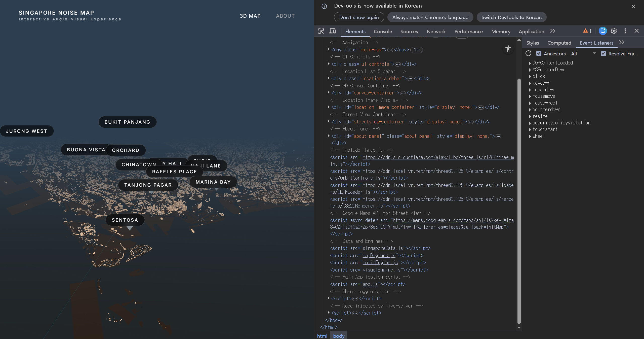644x339 pixels.
Task: Switch to the Console tab
Action: tap(383, 31)
